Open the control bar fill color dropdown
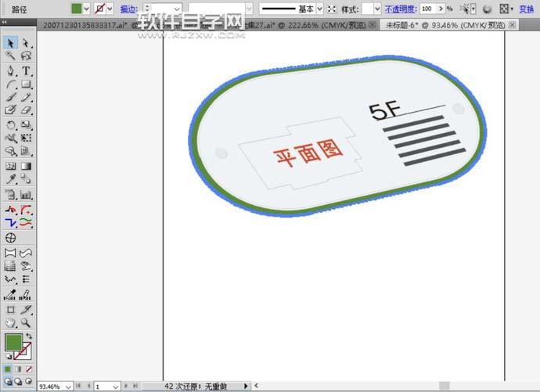The image size is (540, 392). point(86,9)
